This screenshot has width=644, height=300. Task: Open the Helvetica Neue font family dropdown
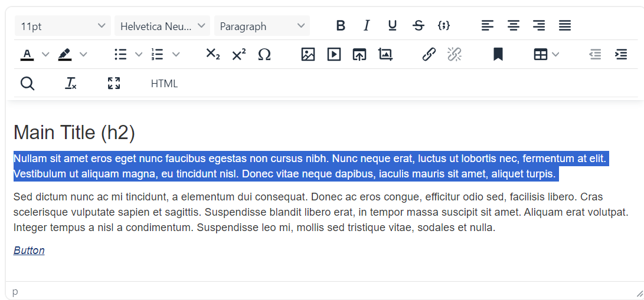163,26
